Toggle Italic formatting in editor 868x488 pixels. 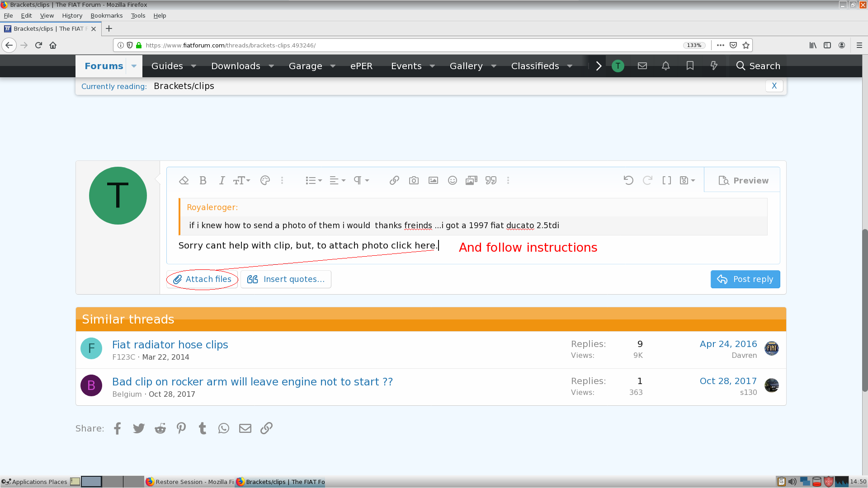222,180
